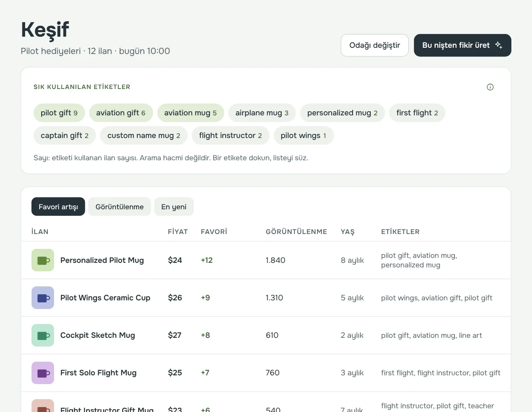Click Bu nişten fikir üret button
Image resolution: width=532 pixels, height=412 pixels.
(462, 45)
